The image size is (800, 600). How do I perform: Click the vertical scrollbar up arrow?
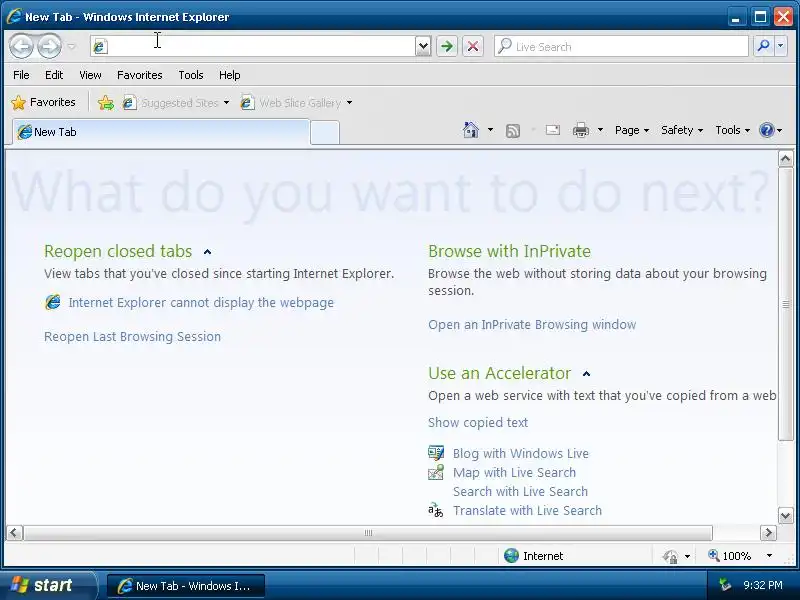click(785, 159)
